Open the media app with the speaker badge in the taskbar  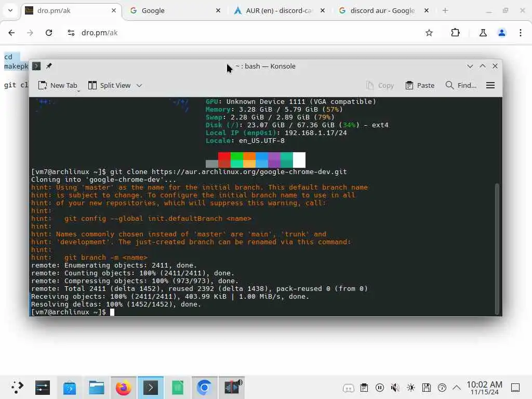232,388
